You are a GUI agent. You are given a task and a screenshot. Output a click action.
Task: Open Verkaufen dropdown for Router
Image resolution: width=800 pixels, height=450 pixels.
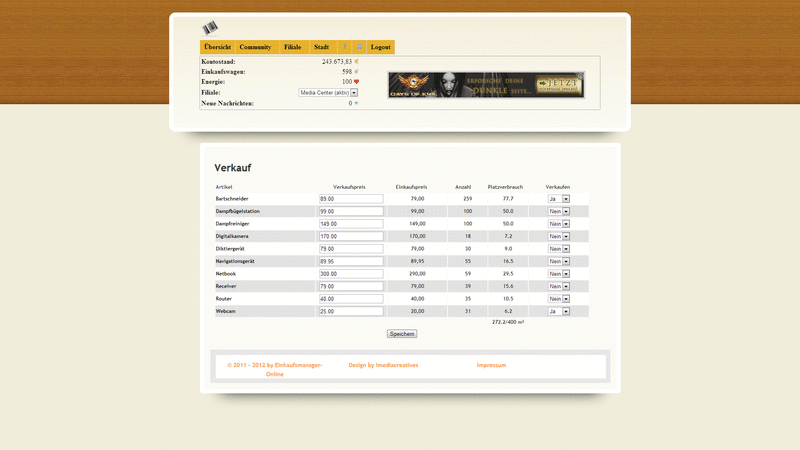coord(559,299)
